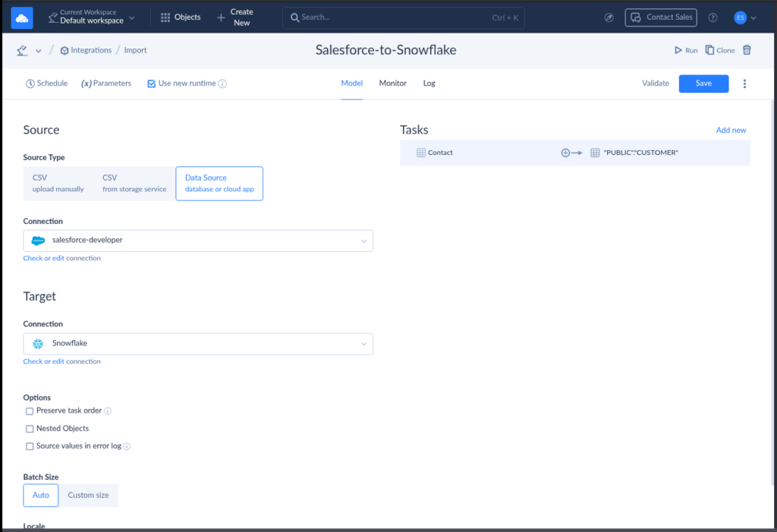The height and width of the screenshot is (532, 777).
Task: Click the Schedule clock icon
Action: click(x=30, y=83)
